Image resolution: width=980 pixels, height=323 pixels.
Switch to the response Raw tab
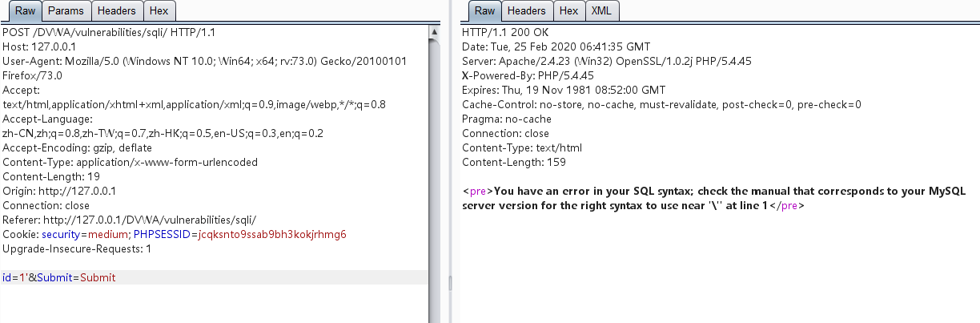click(484, 11)
